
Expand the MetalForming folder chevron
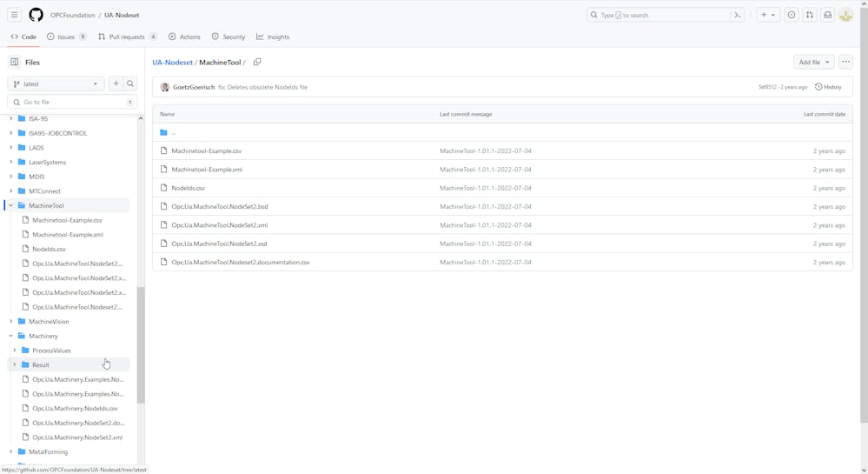pos(11,452)
